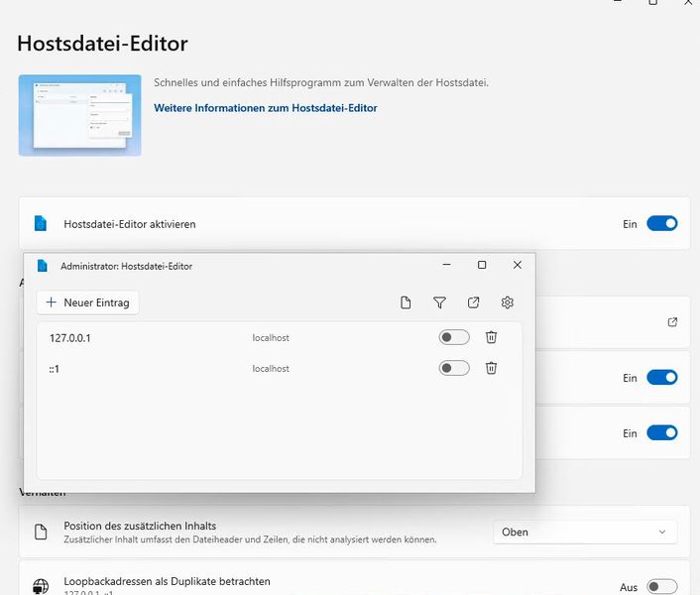Open Weitere Informationen zum Hostsdatei-Editor link

click(266, 108)
